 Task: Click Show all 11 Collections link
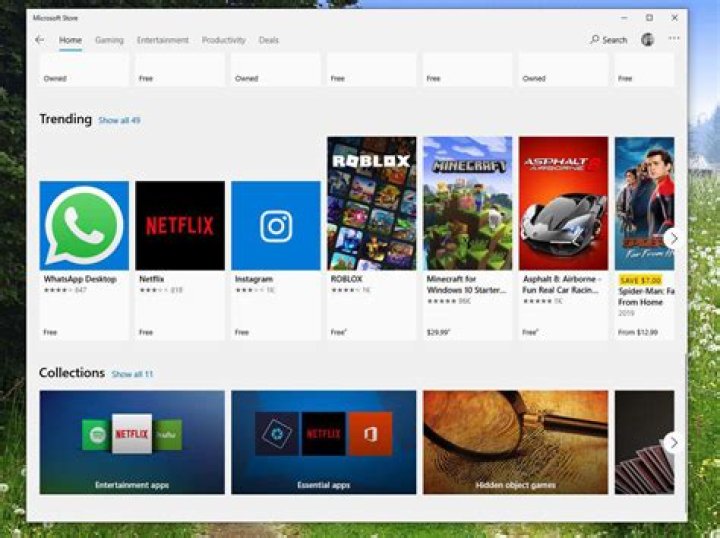pos(132,374)
